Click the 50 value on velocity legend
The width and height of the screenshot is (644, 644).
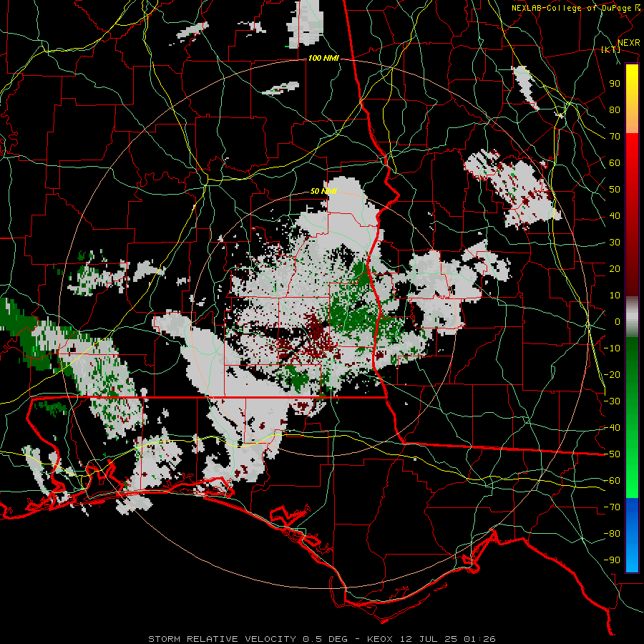615,190
